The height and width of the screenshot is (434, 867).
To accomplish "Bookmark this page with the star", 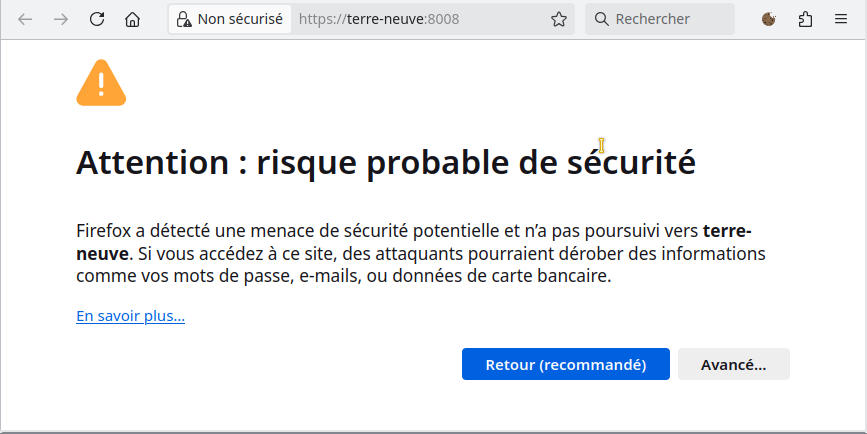I will [559, 19].
